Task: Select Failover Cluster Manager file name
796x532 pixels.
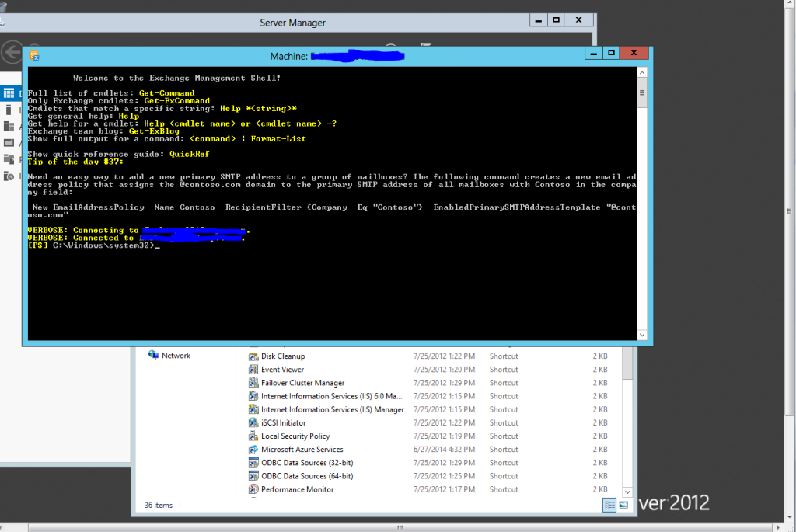Action: pos(302,383)
